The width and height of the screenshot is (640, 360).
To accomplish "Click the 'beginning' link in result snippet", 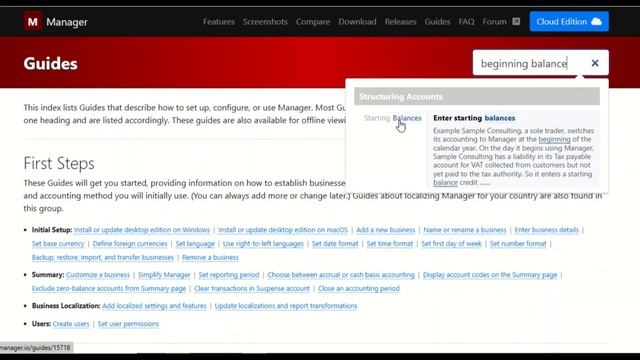I will [x=554, y=139].
